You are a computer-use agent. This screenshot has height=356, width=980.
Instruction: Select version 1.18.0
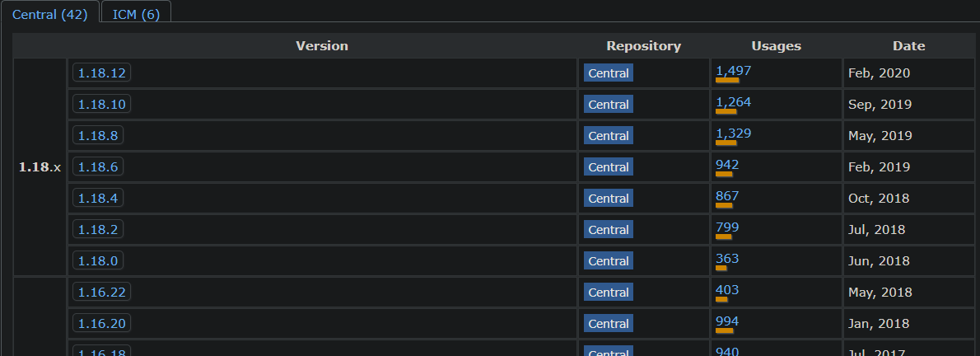tap(98, 260)
